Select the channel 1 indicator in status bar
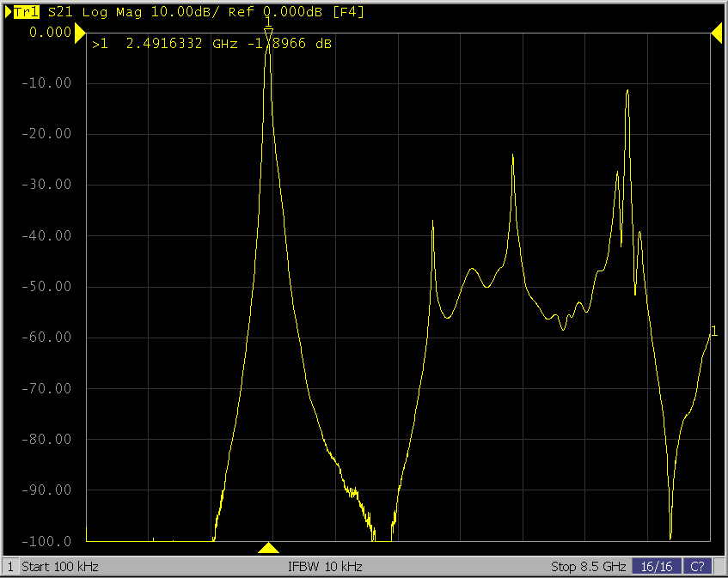The image size is (728, 578). [x=10, y=567]
